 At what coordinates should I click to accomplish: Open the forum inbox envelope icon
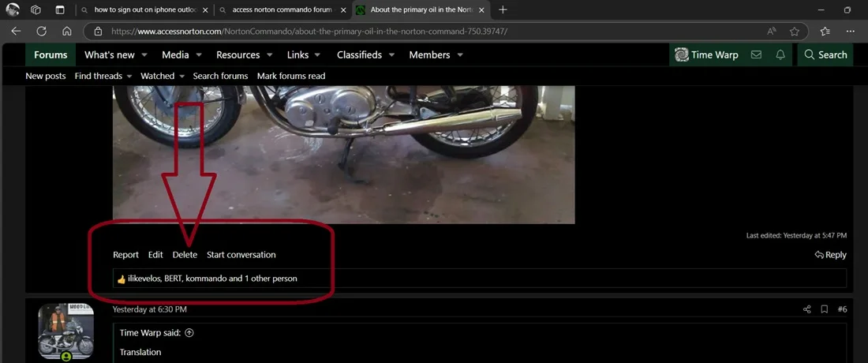756,54
